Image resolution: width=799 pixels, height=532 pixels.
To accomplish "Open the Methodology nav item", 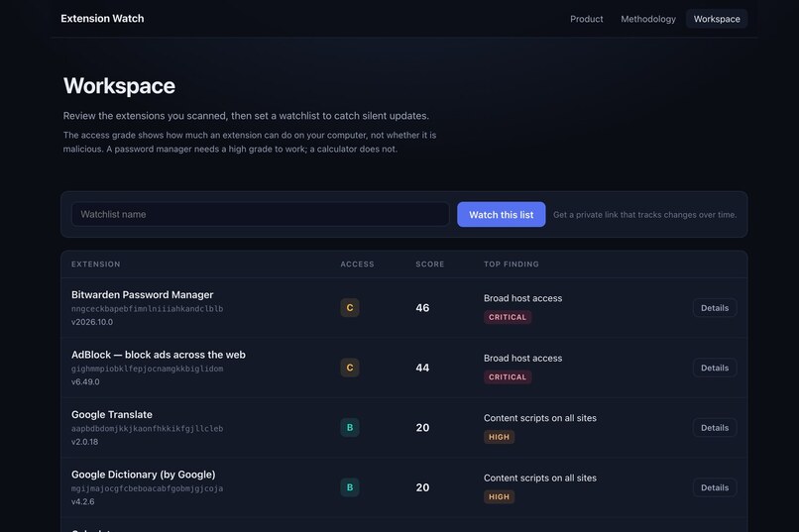I will point(648,19).
